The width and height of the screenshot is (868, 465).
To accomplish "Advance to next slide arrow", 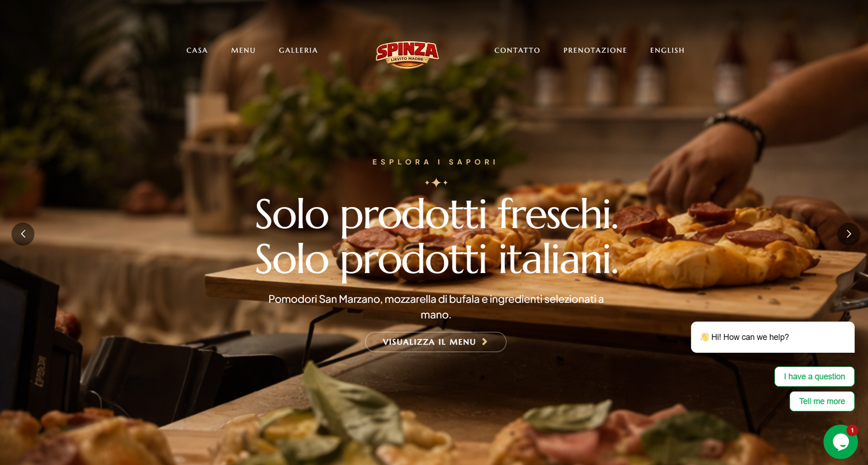I will pos(848,234).
